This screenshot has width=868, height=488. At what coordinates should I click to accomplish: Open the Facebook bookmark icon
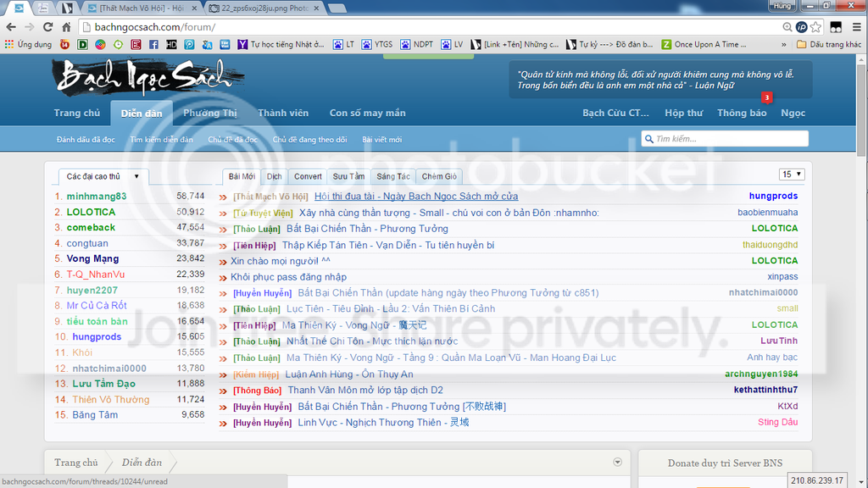coord(153,45)
